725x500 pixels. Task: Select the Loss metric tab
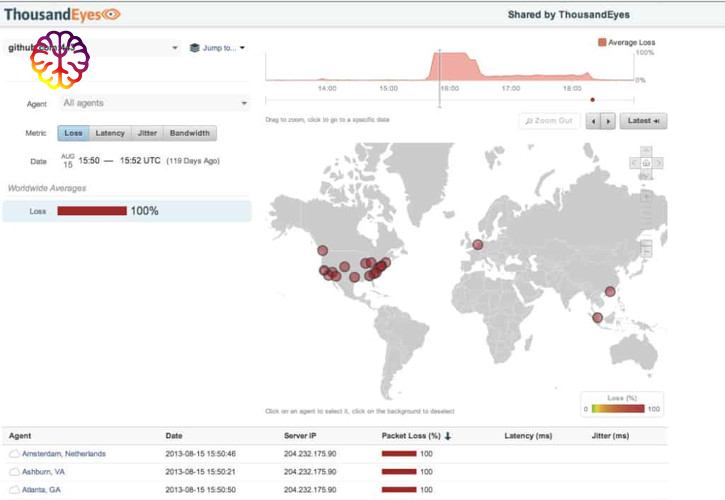pyautogui.click(x=73, y=133)
